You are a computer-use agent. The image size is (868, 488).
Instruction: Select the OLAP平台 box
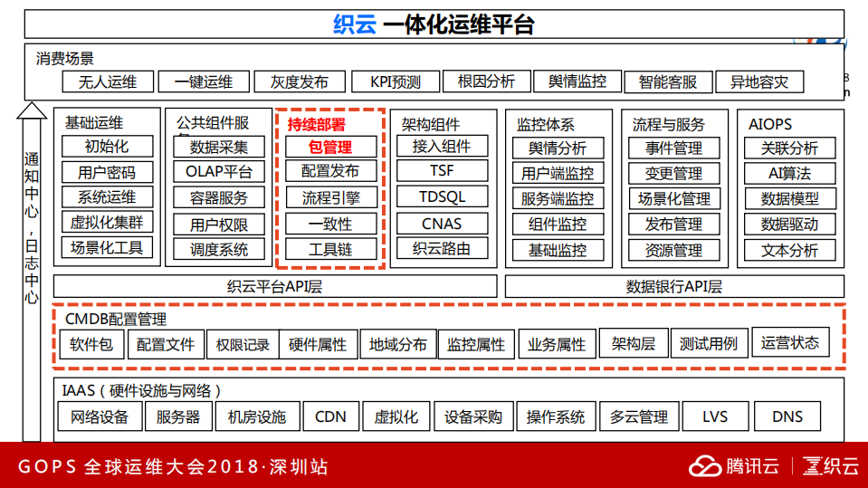coord(219,172)
